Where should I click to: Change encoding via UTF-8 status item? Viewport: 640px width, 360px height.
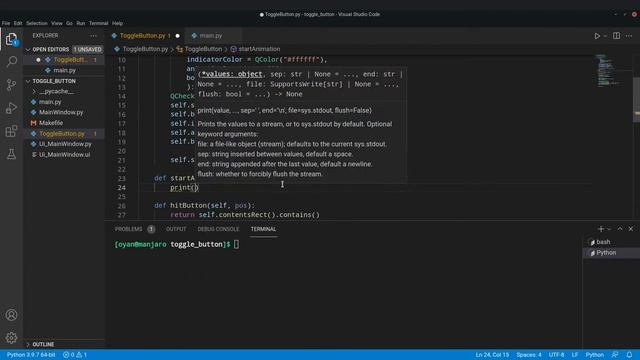pos(556,355)
